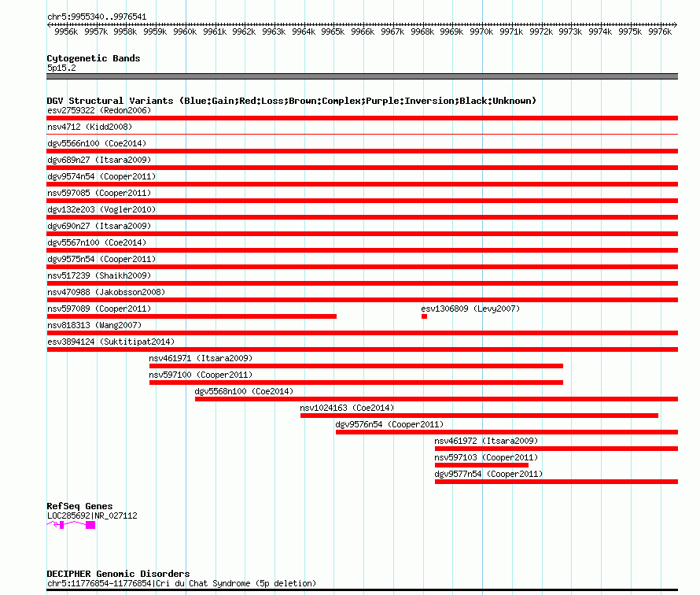This screenshot has height=595, width=700.
Task: Click dgv689n27 (Itsara2009) label
Action: [x=99, y=160]
